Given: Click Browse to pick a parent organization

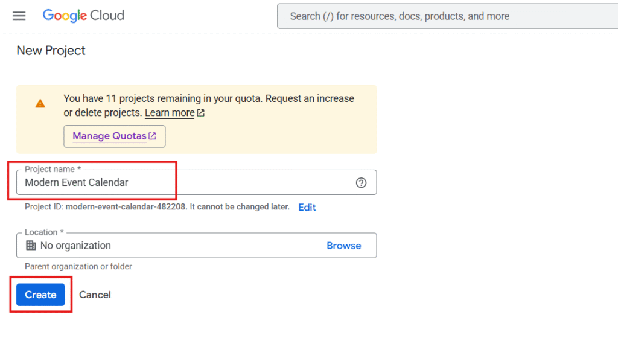Looking at the screenshot, I should (344, 246).
